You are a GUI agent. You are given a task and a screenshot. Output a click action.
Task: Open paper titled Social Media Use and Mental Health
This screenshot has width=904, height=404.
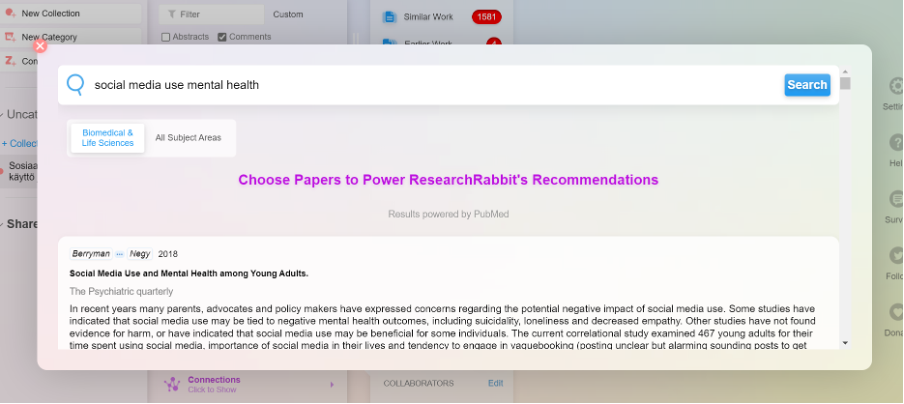click(189, 273)
